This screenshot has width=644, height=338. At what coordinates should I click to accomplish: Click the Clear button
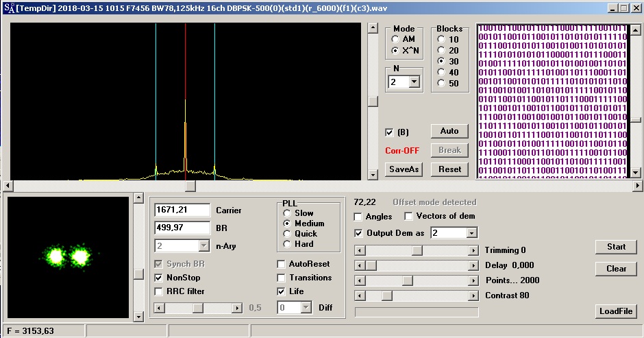pyautogui.click(x=616, y=269)
